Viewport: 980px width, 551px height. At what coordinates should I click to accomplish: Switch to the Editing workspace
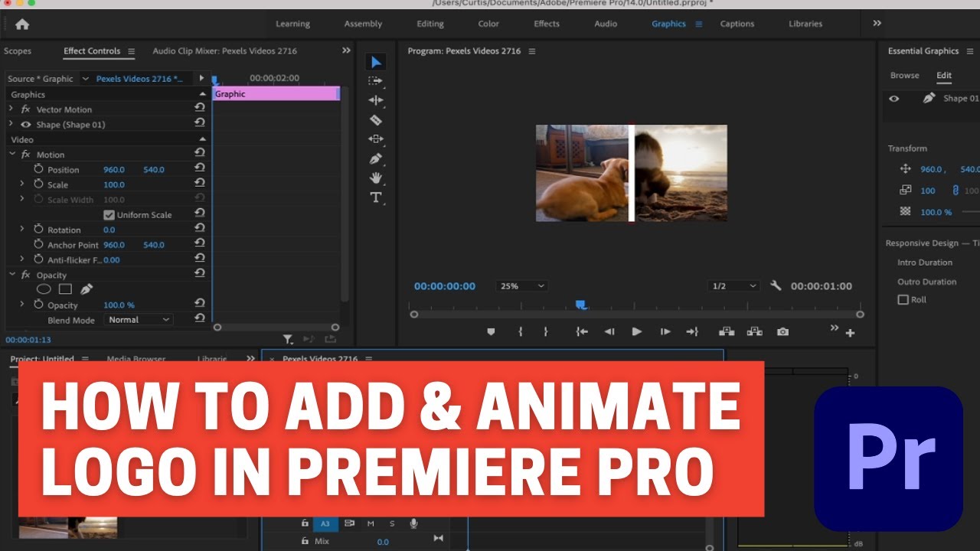pos(430,24)
